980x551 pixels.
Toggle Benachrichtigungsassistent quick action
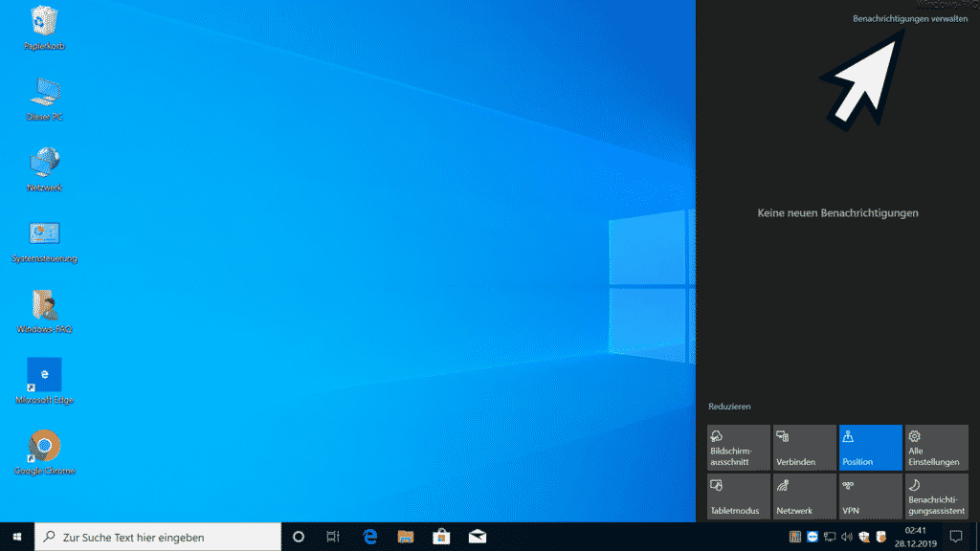[936, 496]
